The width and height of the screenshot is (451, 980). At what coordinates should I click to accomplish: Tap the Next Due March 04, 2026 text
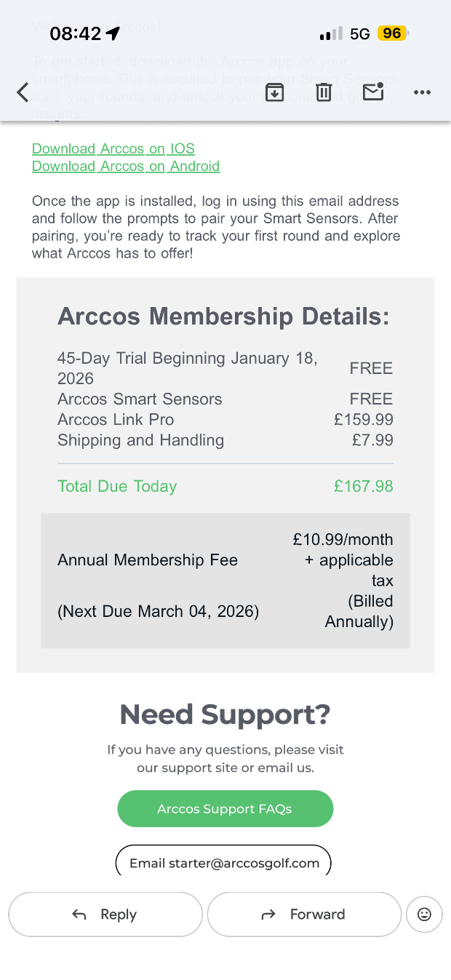(x=158, y=611)
